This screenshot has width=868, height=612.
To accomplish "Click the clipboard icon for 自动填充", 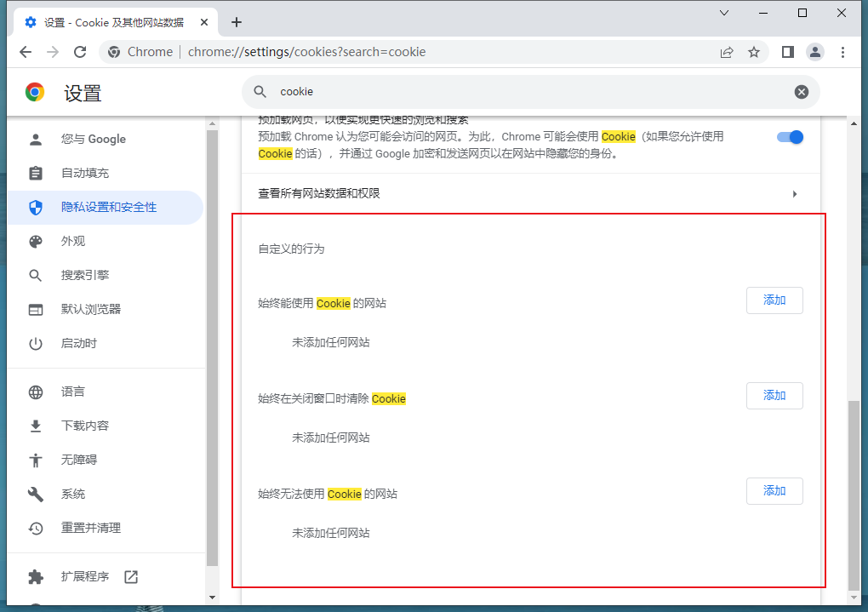I will tap(36, 174).
